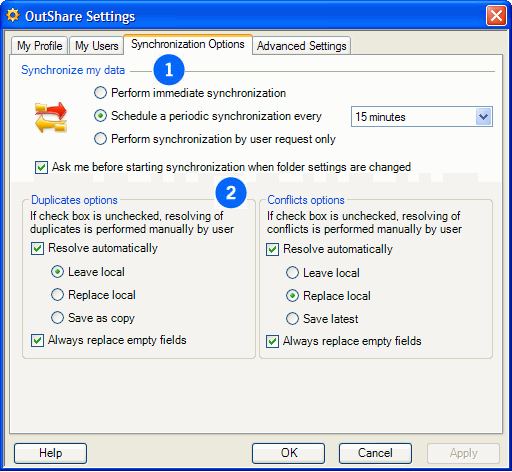Click the Help button
This screenshot has width=512, height=472.
point(50,453)
